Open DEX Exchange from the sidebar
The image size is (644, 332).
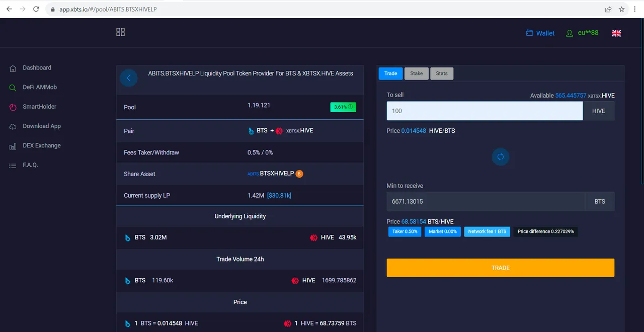(x=42, y=146)
